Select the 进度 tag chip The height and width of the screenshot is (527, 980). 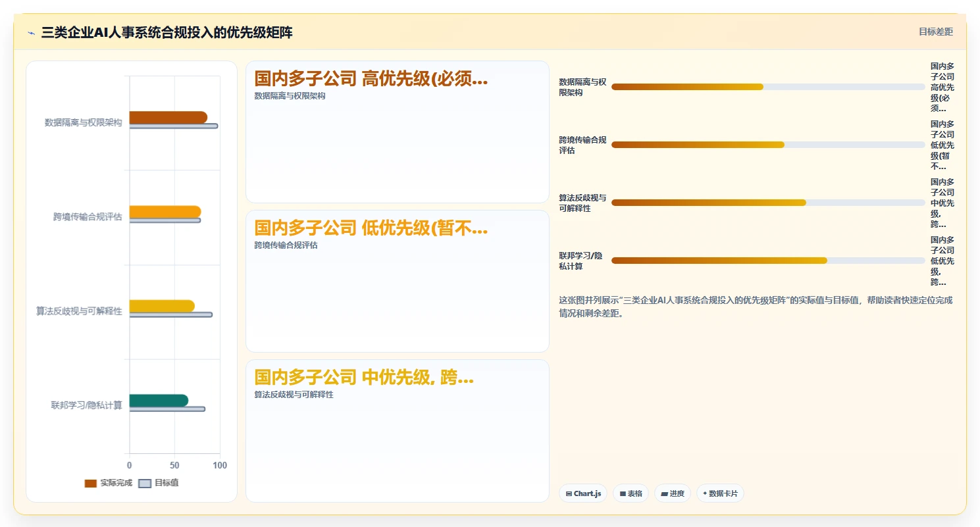673,493
